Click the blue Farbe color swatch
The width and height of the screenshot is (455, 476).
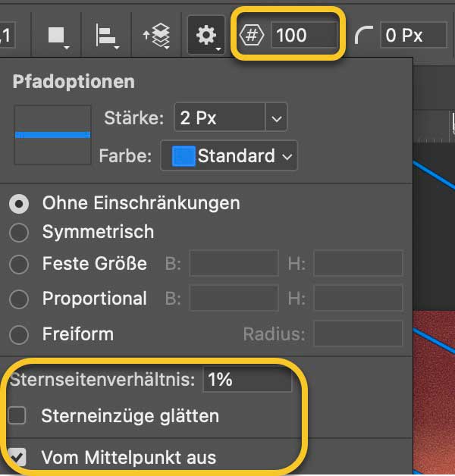click(183, 157)
